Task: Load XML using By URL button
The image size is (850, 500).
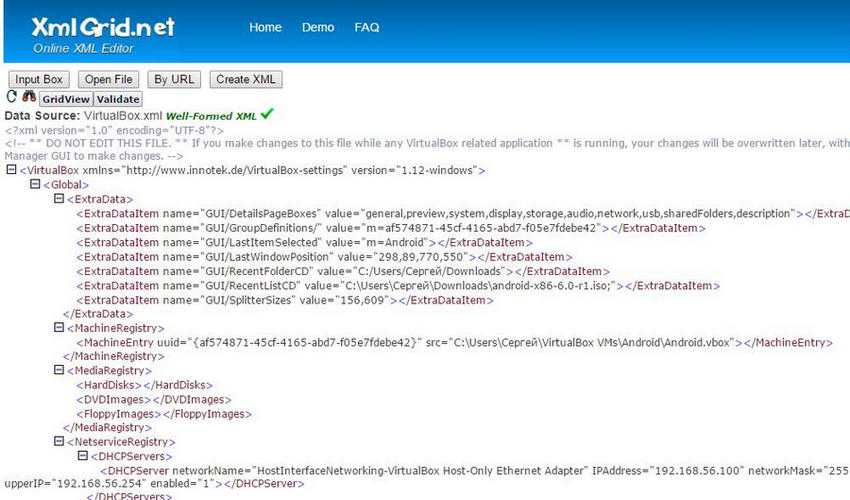Action: click(174, 79)
